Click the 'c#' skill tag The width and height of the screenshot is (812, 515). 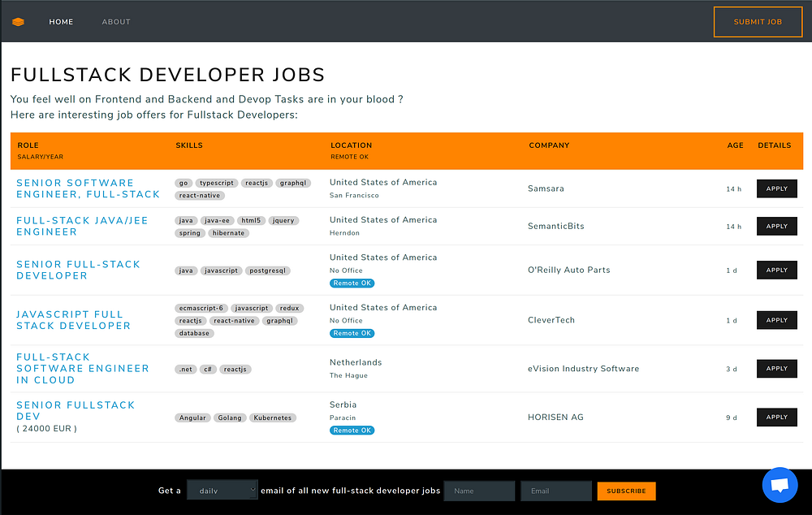click(208, 370)
